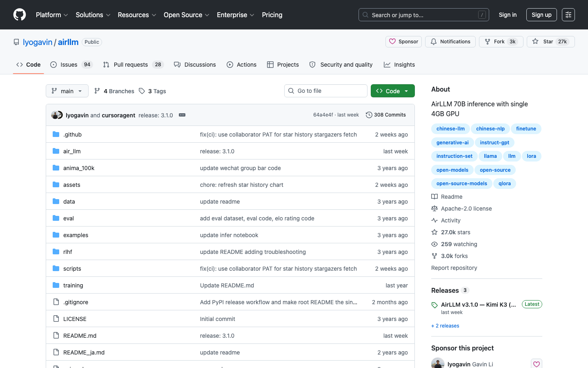The image size is (588, 368).
Task: Click the folder icon beside anima_100k
Action: coord(56,168)
